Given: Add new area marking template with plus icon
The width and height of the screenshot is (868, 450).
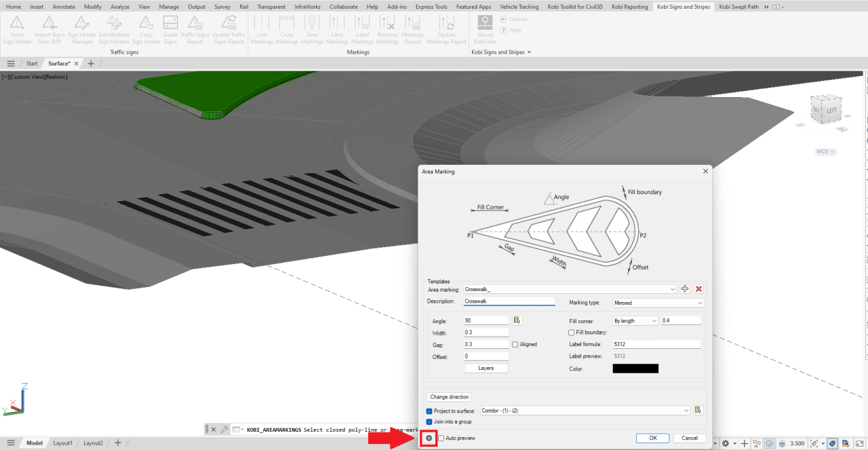Looking at the screenshot, I should pos(685,289).
